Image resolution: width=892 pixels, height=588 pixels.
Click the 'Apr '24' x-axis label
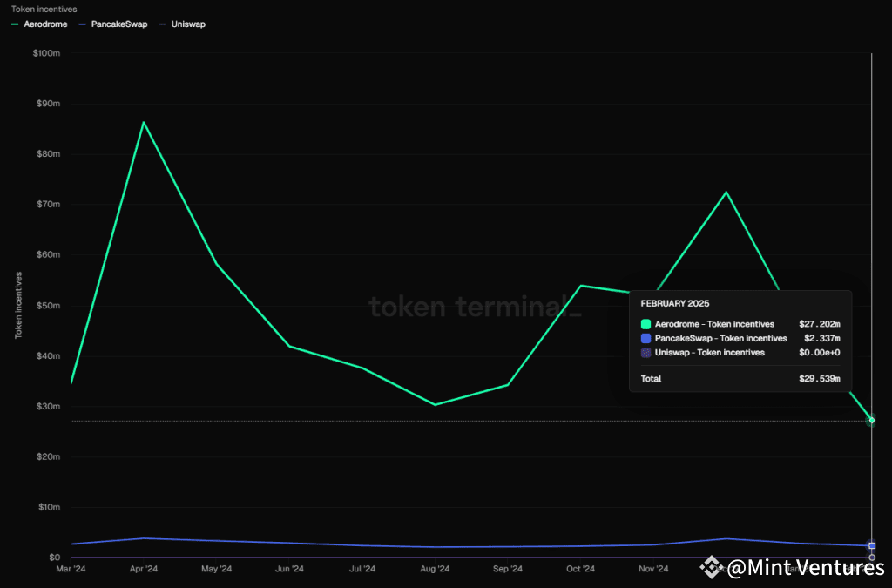click(144, 569)
